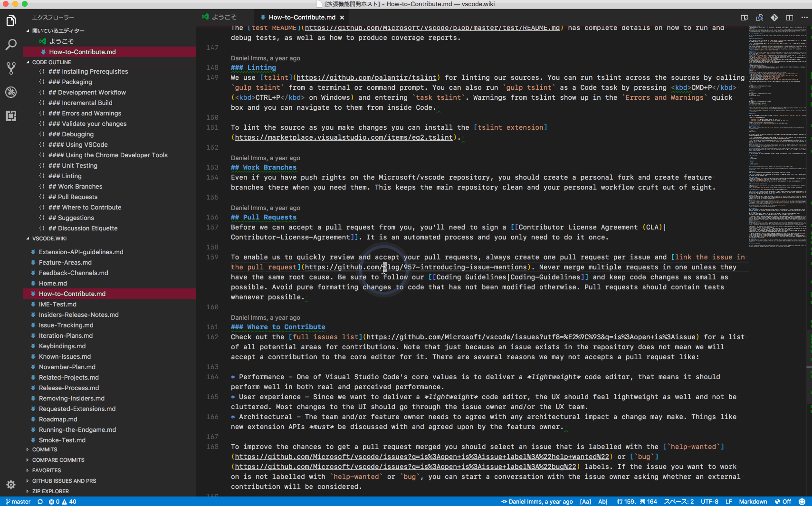The width and height of the screenshot is (812, 506).
Task: Jump to Pull Requests in outline
Action: pos(109,197)
